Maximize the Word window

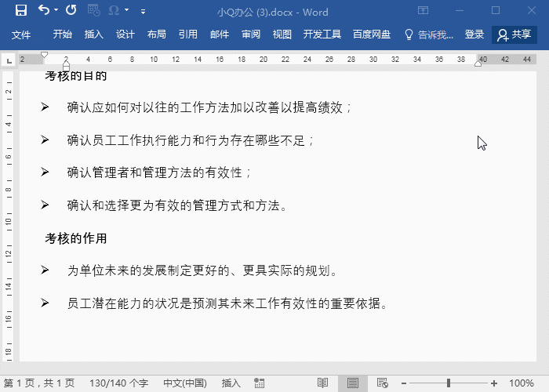pyautogui.click(x=496, y=10)
